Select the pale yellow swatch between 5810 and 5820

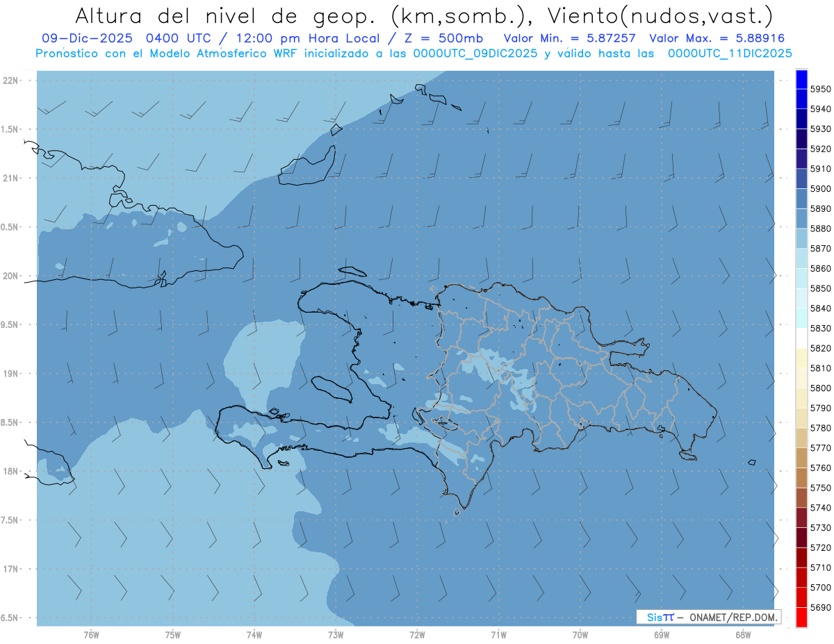(801, 358)
